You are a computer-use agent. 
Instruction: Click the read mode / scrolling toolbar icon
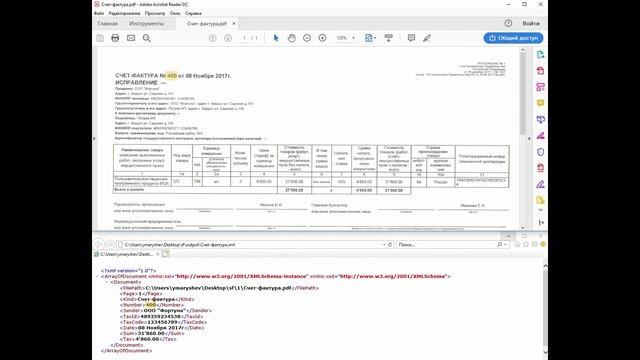pos(389,38)
